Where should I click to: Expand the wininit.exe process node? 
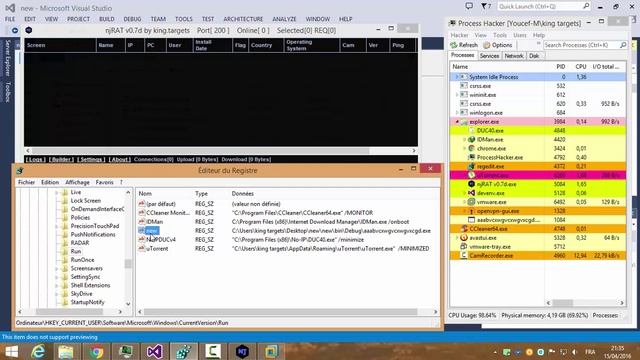point(457,95)
